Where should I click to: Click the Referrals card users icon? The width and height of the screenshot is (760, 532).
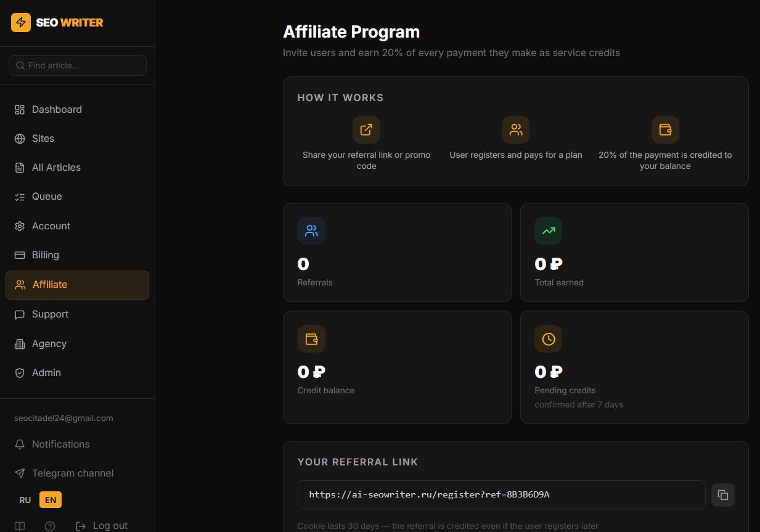pyautogui.click(x=311, y=231)
